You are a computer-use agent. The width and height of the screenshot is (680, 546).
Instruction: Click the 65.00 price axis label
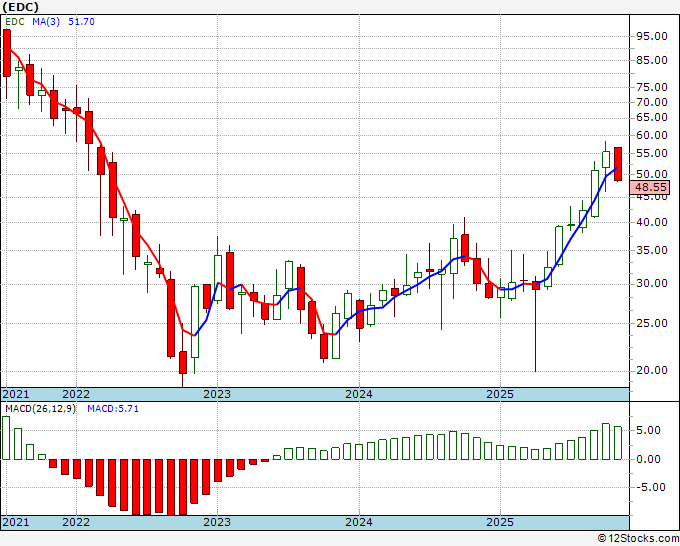click(x=651, y=118)
